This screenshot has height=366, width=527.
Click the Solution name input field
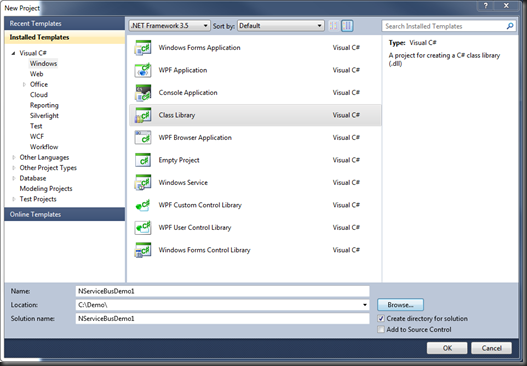pos(222,318)
